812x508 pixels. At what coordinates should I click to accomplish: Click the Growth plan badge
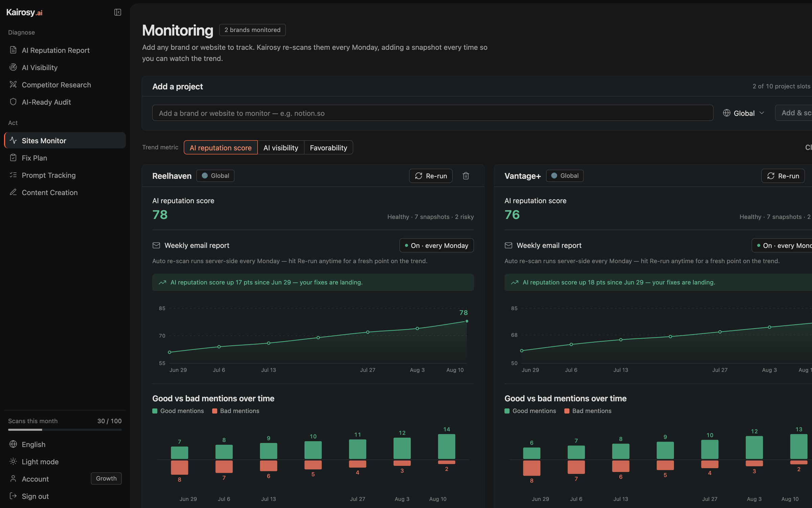[x=106, y=479]
